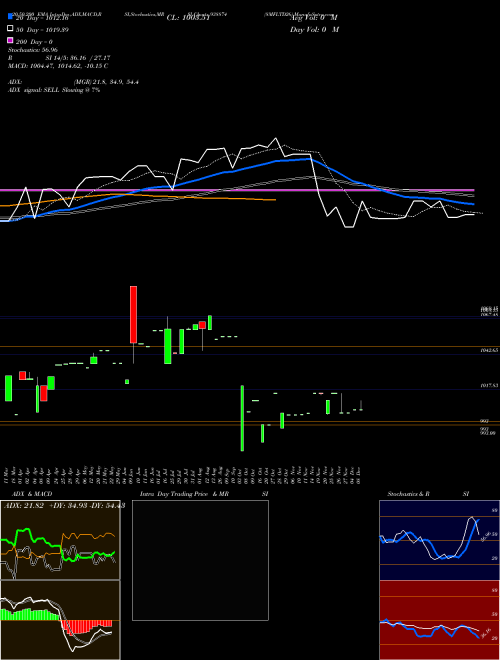Click the 'Avg Vol: 0 M' label
500x660 pixels.
coord(314,18)
